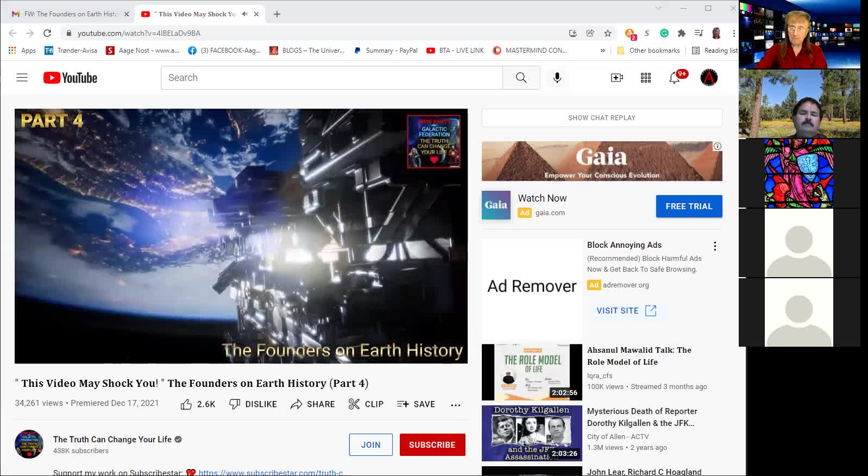
Task: Click in the YouTube Search field
Action: tap(331, 78)
